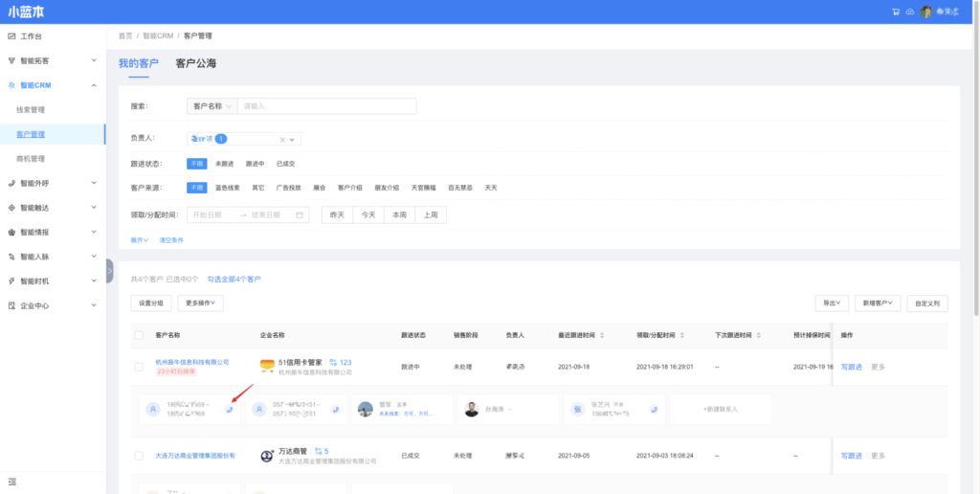Image resolution: width=980 pixels, height=494 pixels.
Task: Collapse the sidebar using the bottom-left menu icon
Action: click(11, 481)
